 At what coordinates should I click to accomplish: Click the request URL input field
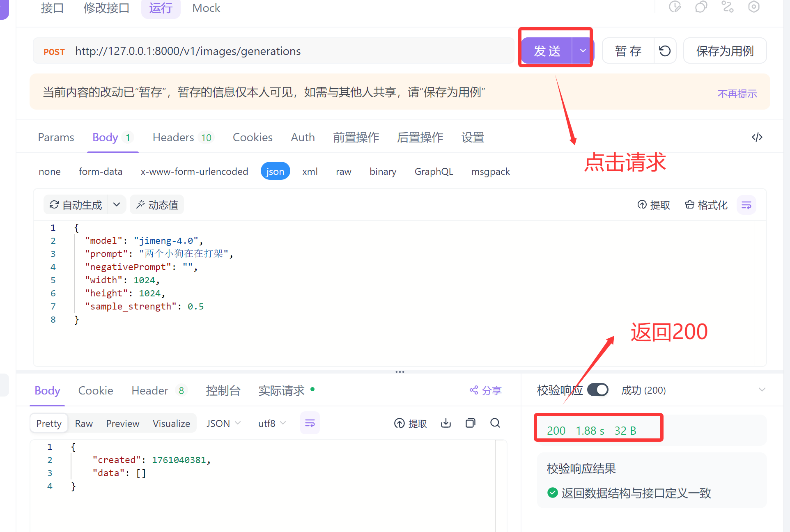[287, 51]
